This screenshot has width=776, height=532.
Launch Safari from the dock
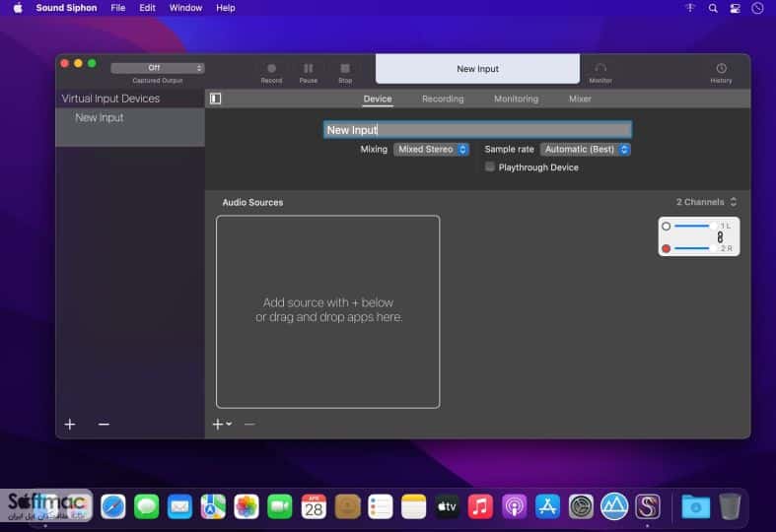112,506
